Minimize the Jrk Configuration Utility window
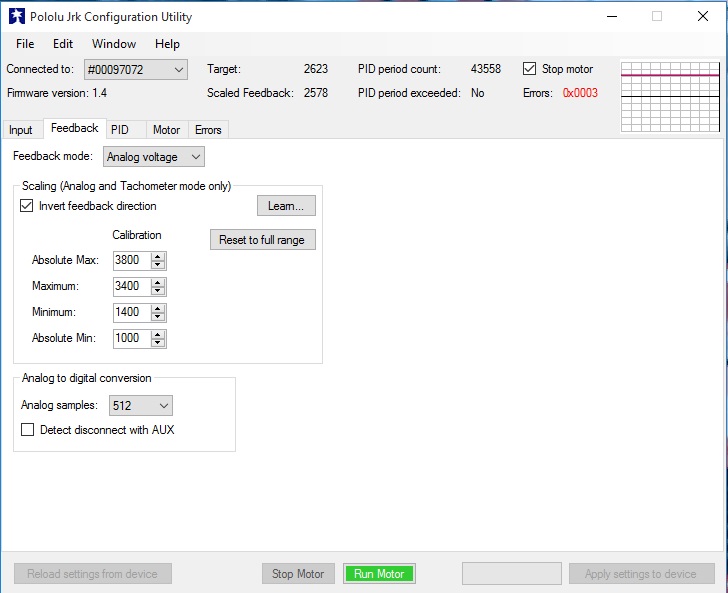This screenshot has width=728, height=593. 612,16
